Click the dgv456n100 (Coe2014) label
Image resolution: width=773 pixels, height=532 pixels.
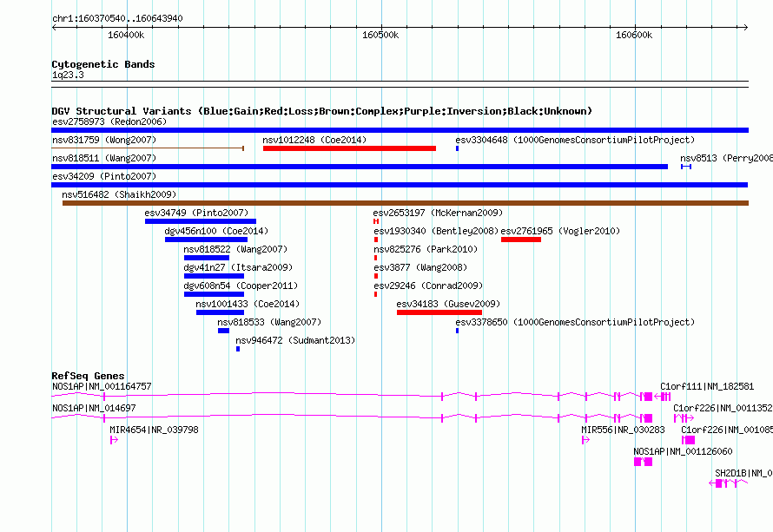pos(216,231)
